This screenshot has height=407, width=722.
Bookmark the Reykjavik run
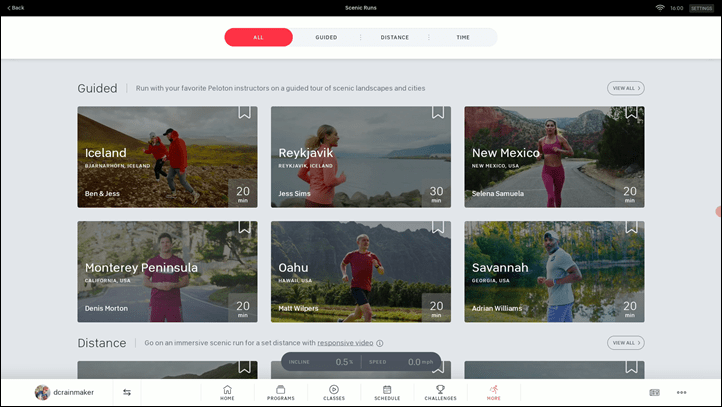click(x=438, y=112)
